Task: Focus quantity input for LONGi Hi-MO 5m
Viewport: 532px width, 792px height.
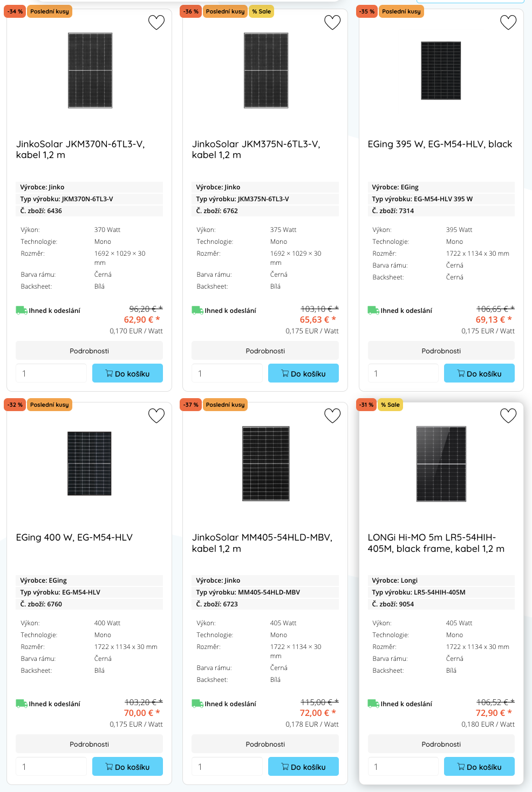Action: point(403,767)
